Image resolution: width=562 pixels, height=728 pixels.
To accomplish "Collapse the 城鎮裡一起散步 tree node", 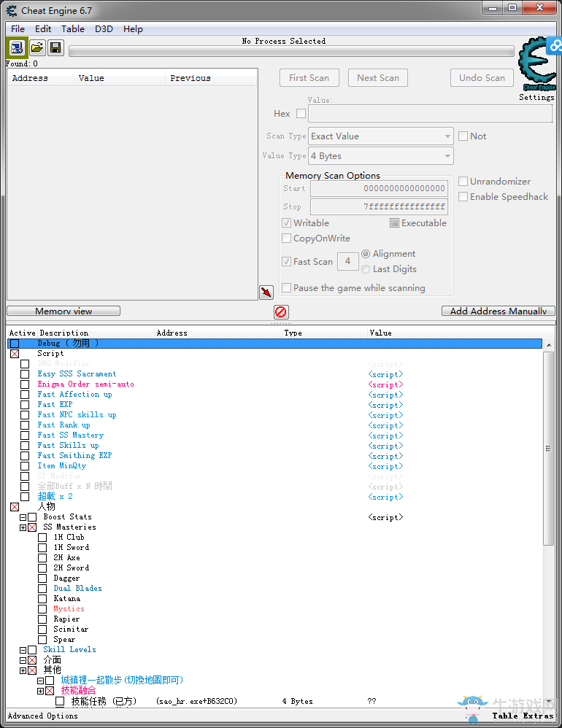I will pos(40,681).
